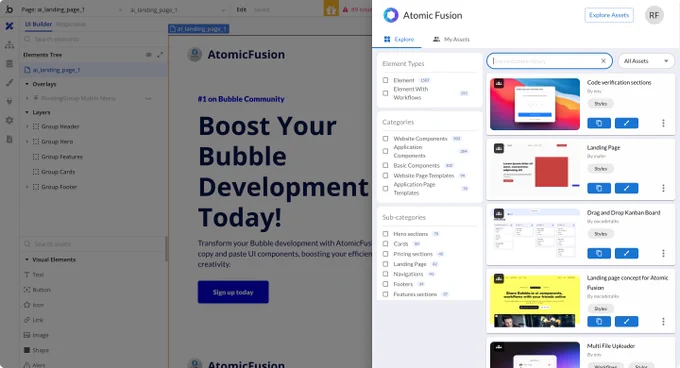Viewport: 680px width, 368px height.
Task: Check the Element type filter
Action: click(x=385, y=80)
